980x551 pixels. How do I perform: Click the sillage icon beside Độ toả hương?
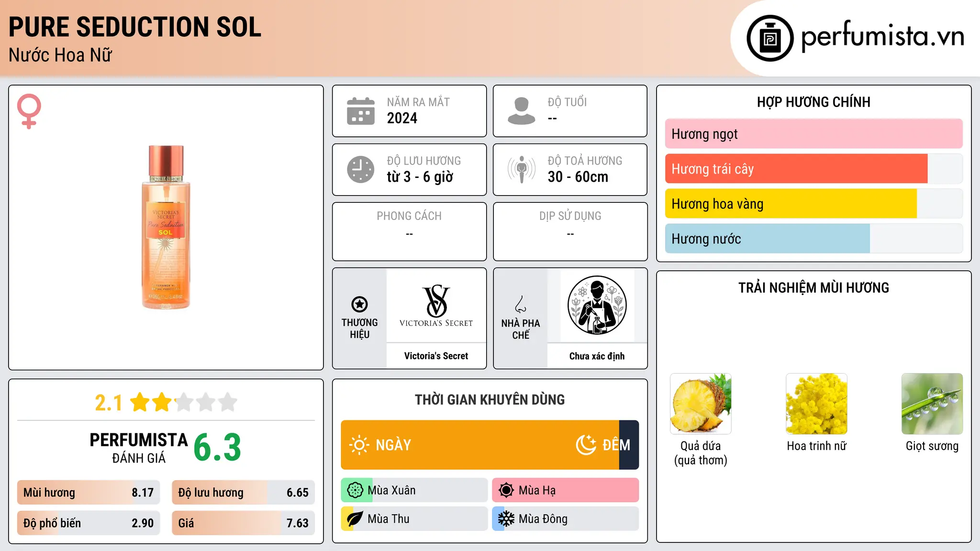(522, 169)
